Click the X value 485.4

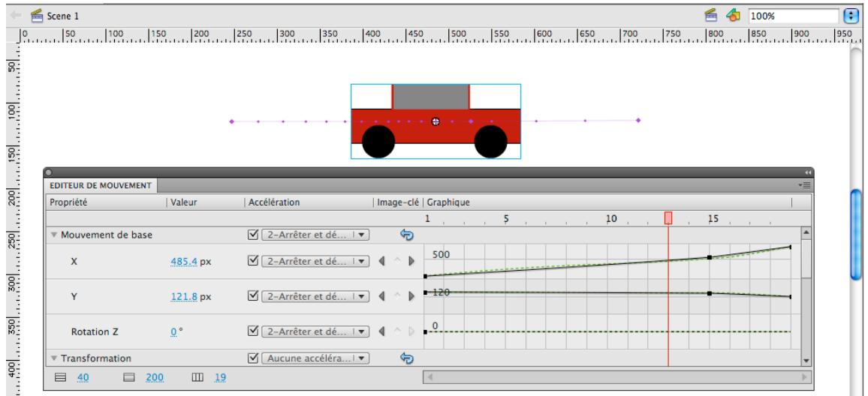185,261
